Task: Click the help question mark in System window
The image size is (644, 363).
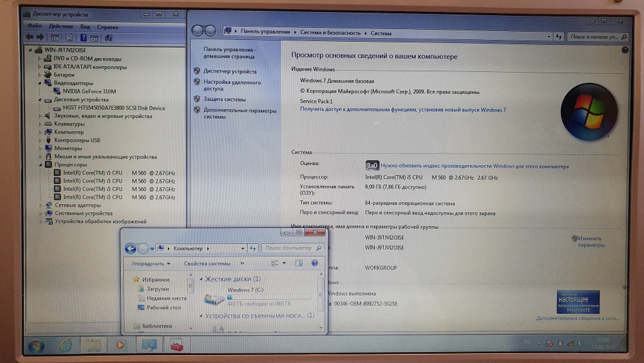Action: pos(625,50)
